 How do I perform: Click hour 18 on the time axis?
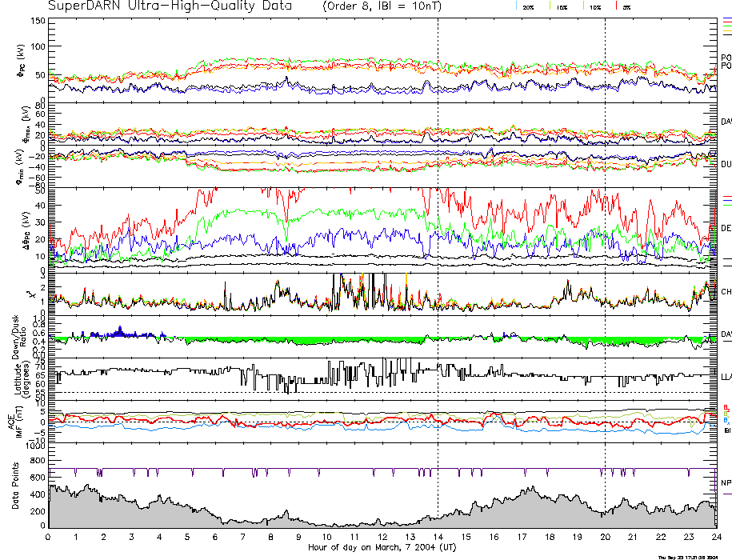550,537
